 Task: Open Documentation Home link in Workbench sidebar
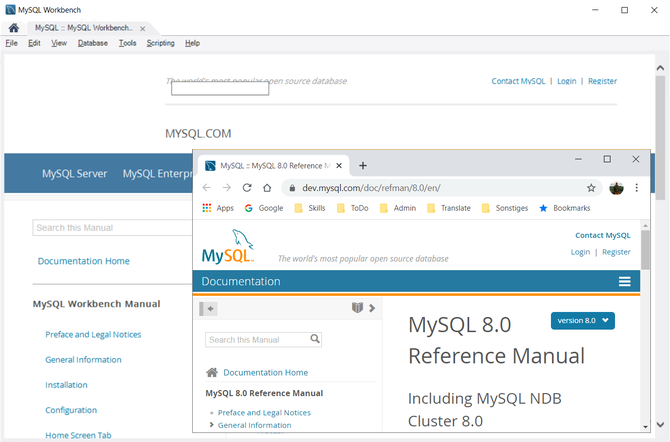84,261
